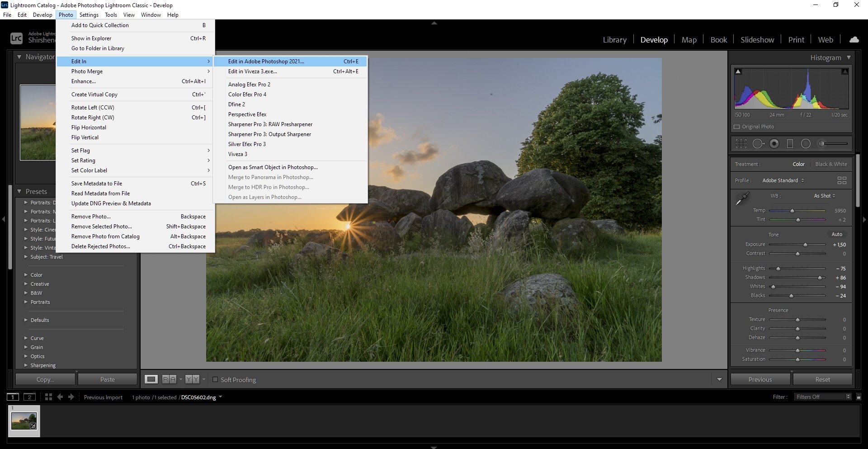Enable Soft Proofing
The height and width of the screenshot is (449, 868).
coord(216,379)
